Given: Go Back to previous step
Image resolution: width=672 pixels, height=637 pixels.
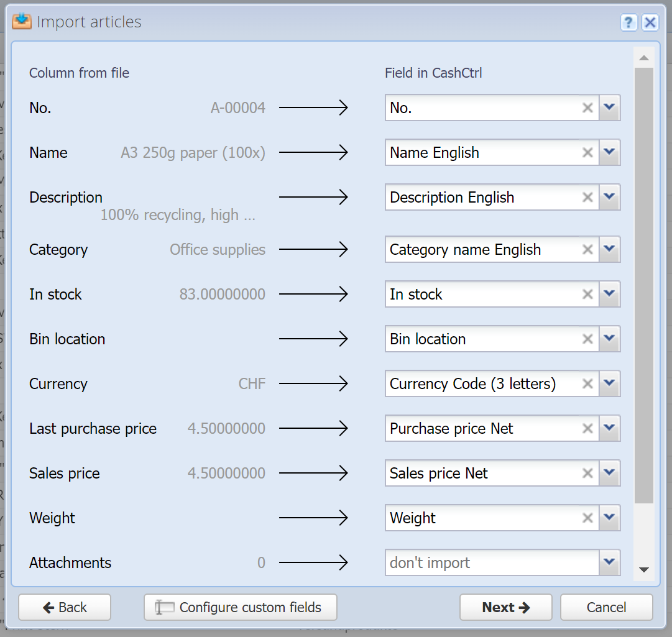Looking at the screenshot, I should tap(65, 607).
